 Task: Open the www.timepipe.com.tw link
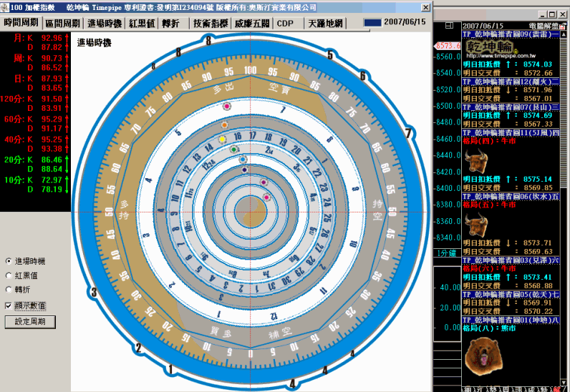[x=501, y=56]
